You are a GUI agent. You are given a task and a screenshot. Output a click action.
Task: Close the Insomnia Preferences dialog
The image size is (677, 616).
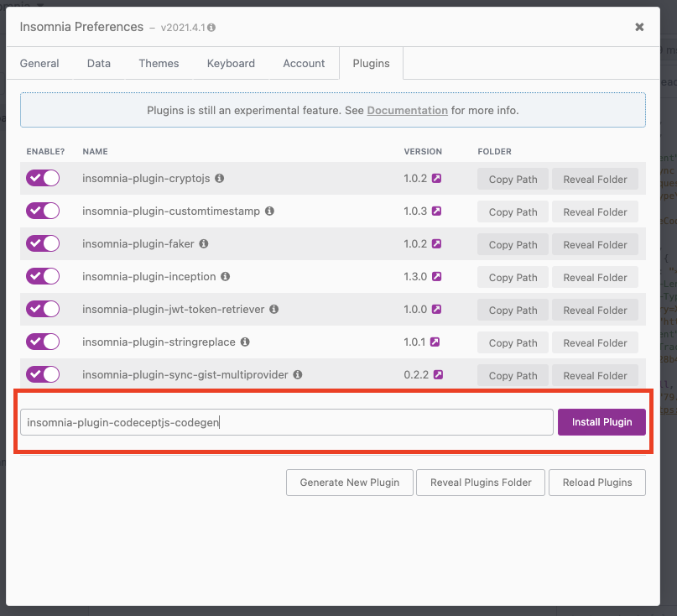coord(639,27)
